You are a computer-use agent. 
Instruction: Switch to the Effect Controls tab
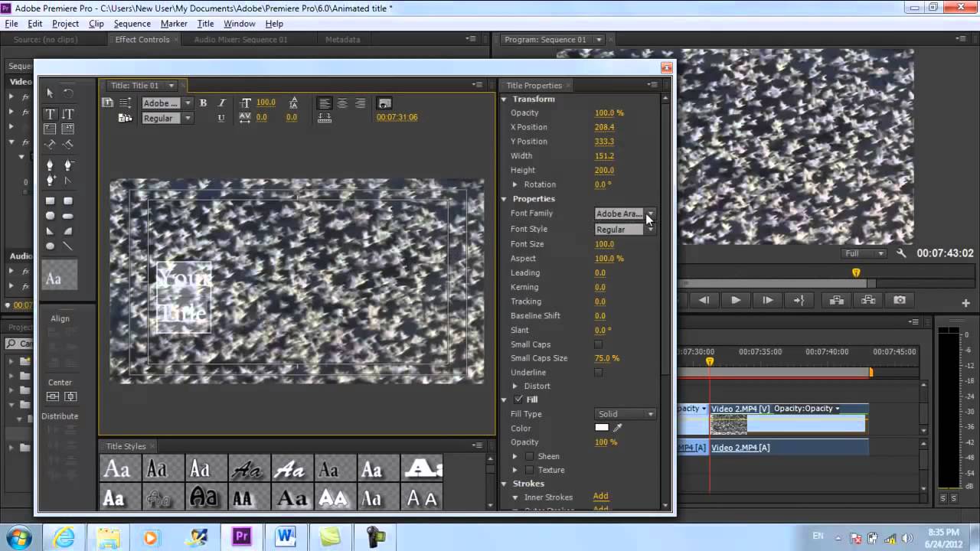142,40
